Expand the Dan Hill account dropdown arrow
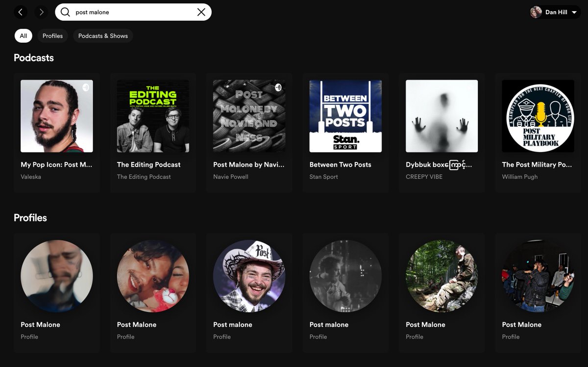This screenshot has width=588, height=367. (x=574, y=12)
